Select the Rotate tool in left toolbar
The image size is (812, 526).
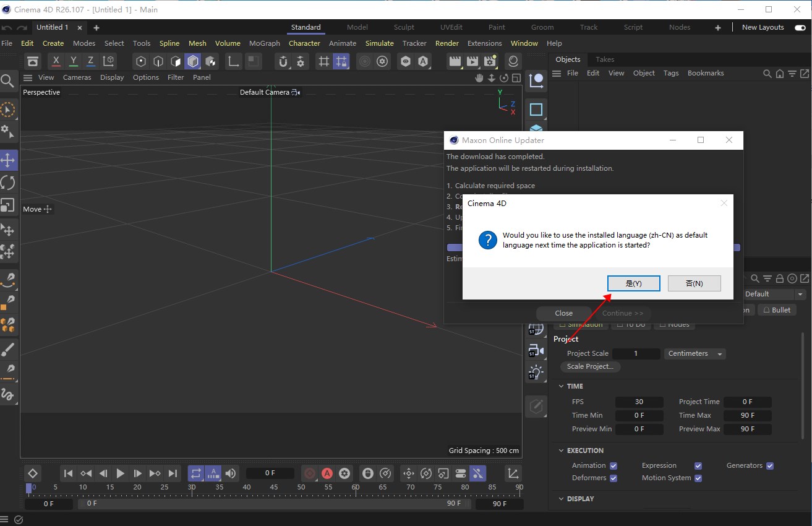[x=8, y=183]
